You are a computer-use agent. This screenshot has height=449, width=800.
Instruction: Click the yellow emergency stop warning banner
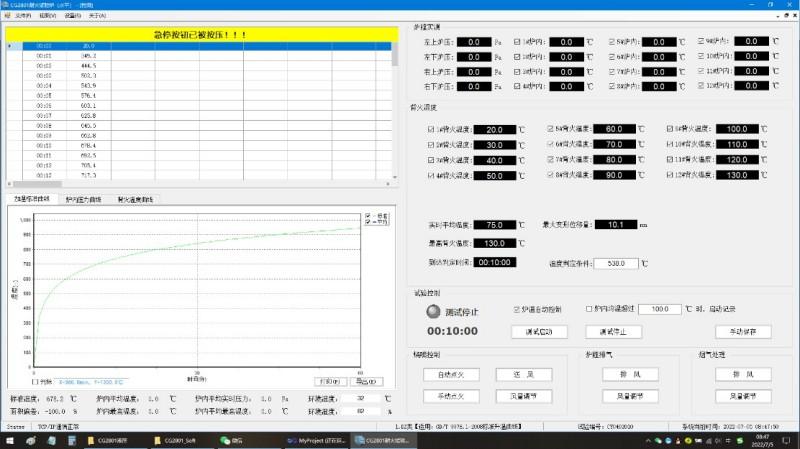point(202,35)
